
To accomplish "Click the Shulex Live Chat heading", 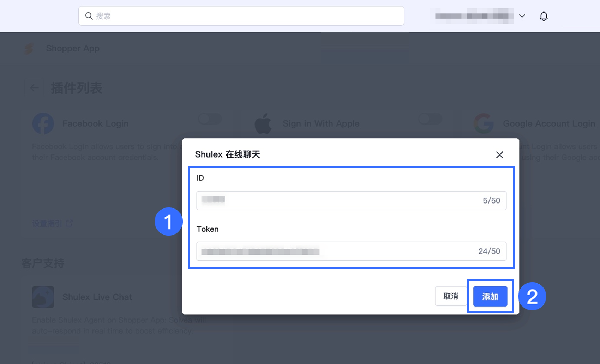I will pos(97,297).
